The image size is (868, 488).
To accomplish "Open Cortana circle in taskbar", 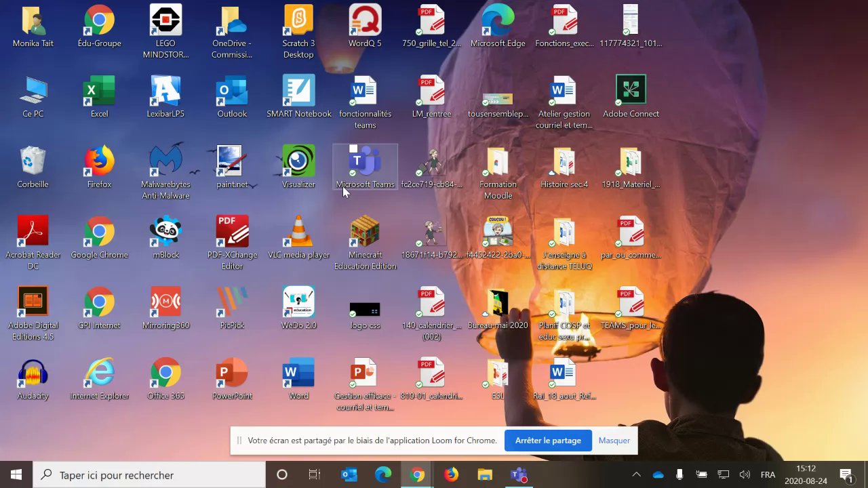I will [282, 475].
